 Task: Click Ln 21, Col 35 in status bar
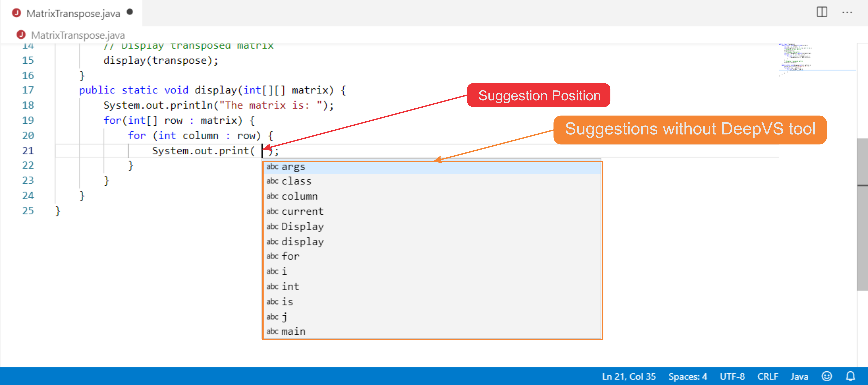629,376
